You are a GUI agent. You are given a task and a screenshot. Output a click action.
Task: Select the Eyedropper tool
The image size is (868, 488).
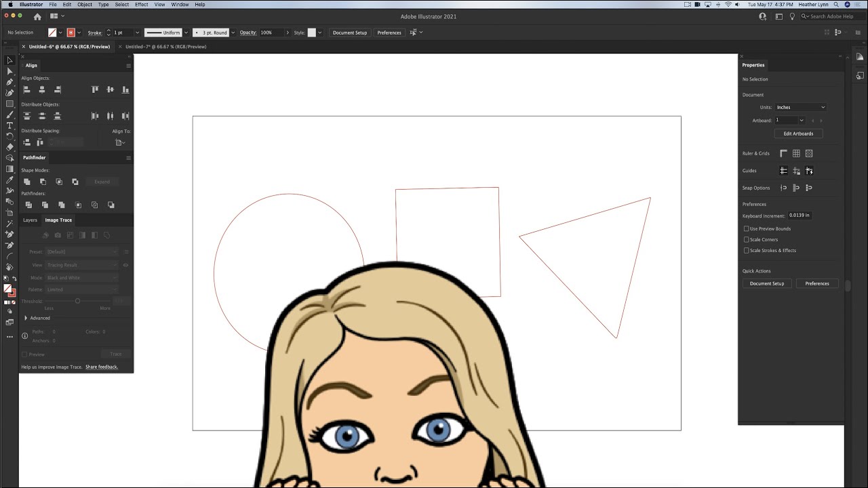coord(9,180)
